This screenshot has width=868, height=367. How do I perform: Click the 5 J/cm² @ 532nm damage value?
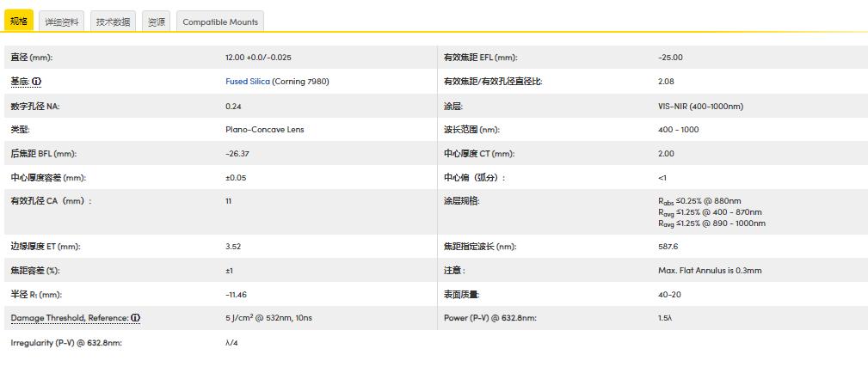coord(268,318)
